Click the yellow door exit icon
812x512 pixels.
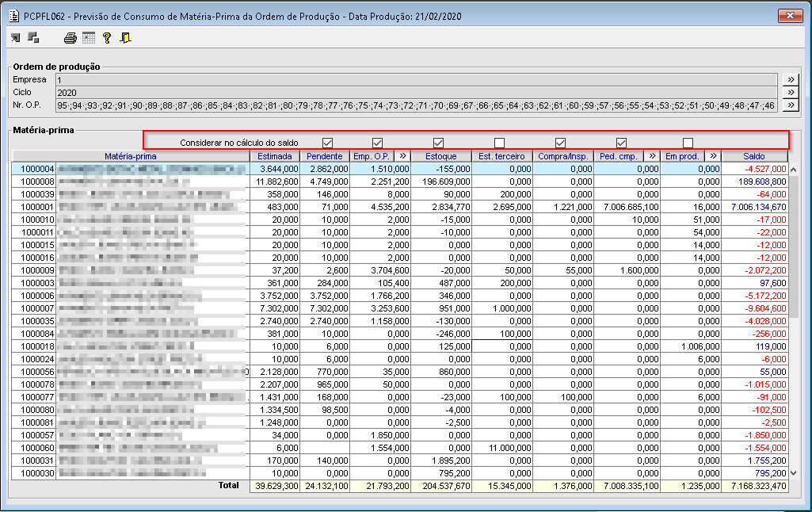[x=125, y=38]
